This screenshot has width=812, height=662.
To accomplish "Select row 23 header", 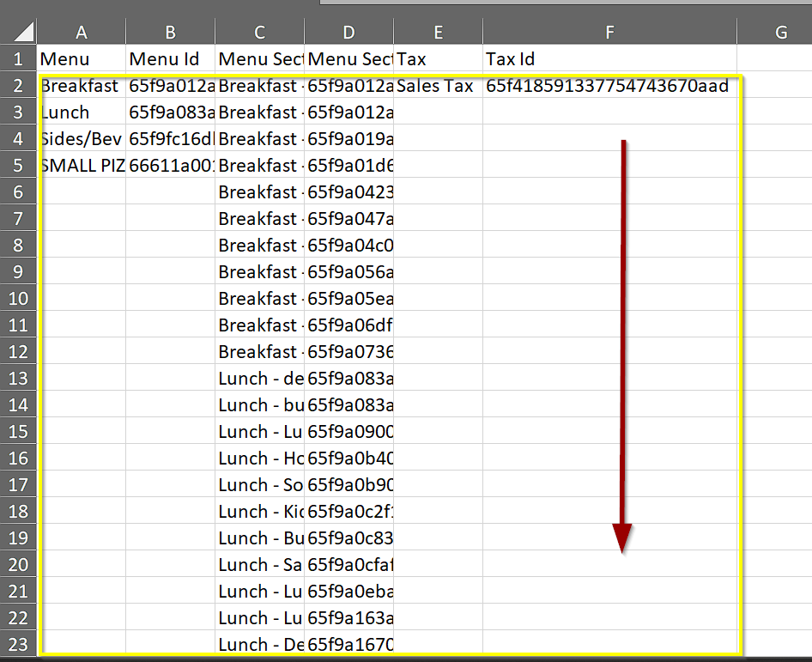I will pos(18,644).
